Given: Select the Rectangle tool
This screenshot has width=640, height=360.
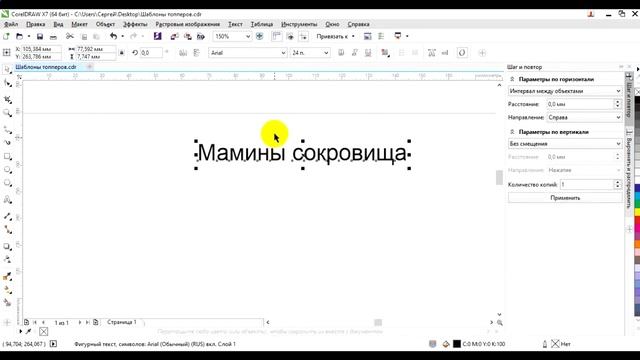Looking at the screenshot, I should [7, 156].
